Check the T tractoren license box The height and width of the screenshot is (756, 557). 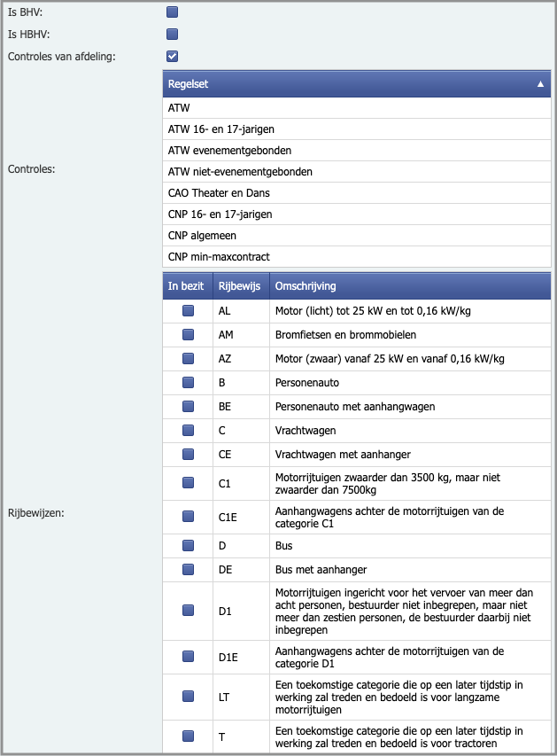188,736
